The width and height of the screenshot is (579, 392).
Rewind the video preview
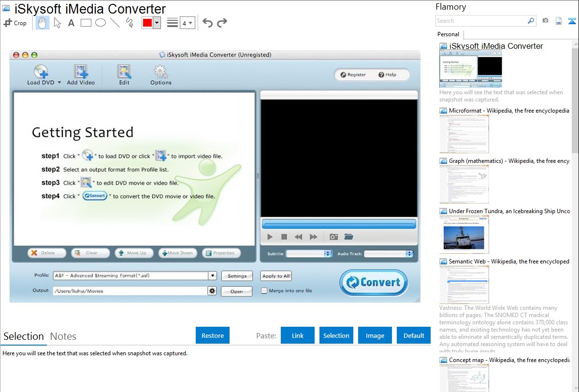coord(298,237)
